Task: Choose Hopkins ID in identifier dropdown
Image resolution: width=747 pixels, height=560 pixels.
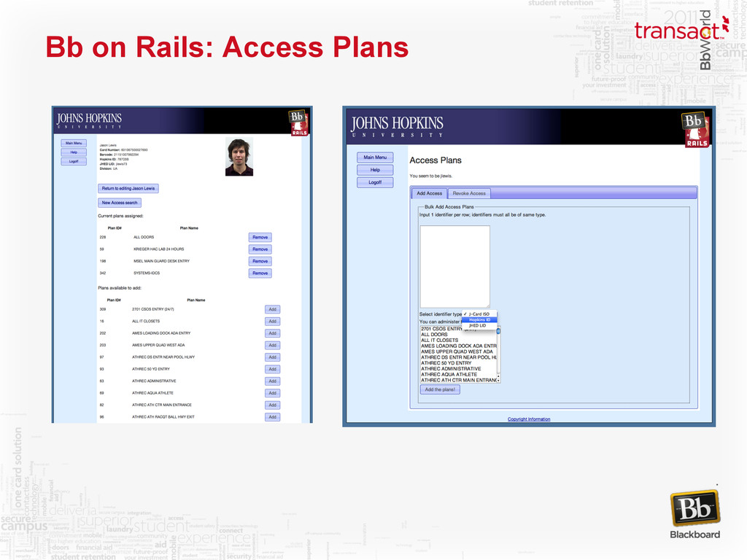Action: point(479,319)
